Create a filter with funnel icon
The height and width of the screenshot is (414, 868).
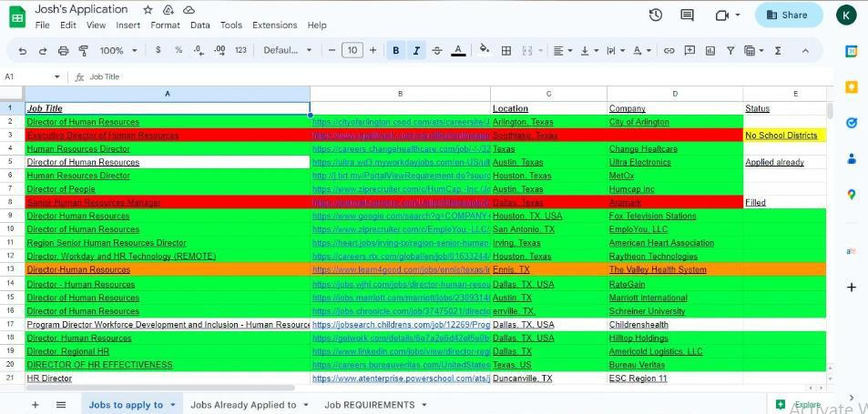730,51
